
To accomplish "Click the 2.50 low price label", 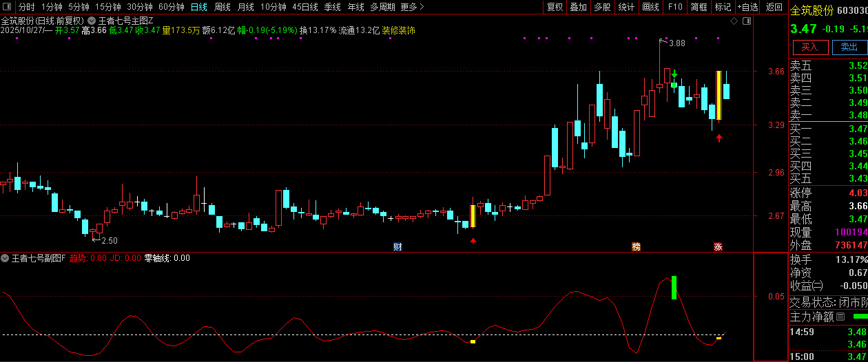I will coord(109,241).
